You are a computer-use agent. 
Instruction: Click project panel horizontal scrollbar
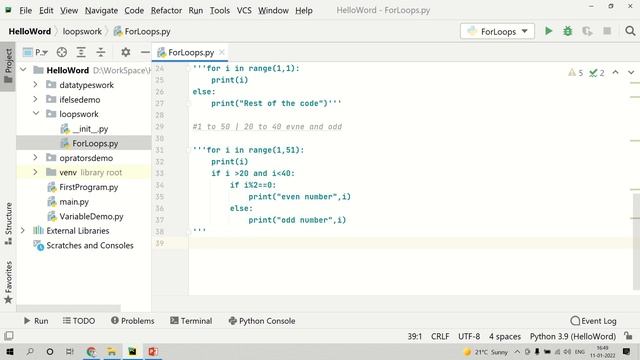[x=69, y=308]
